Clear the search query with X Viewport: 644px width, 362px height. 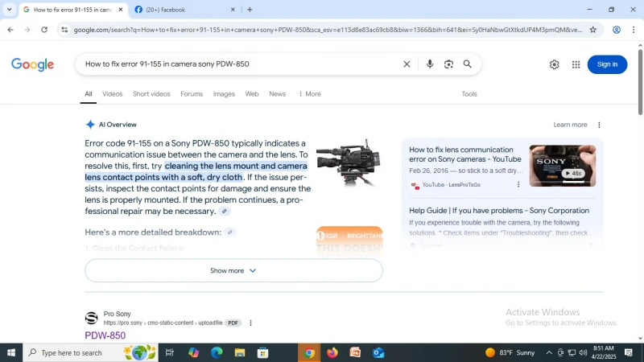[x=407, y=64]
